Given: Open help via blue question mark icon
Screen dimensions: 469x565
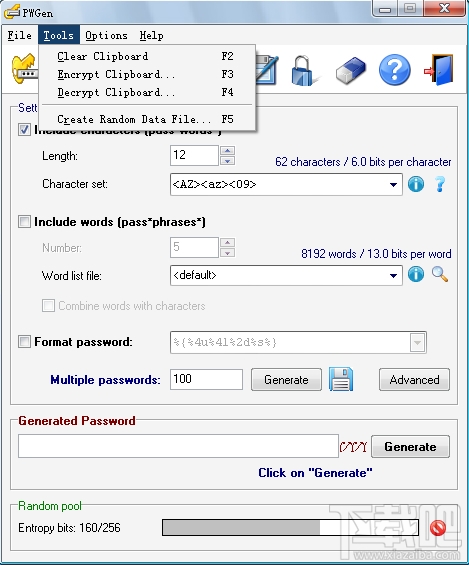Looking at the screenshot, I should (x=394, y=70).
